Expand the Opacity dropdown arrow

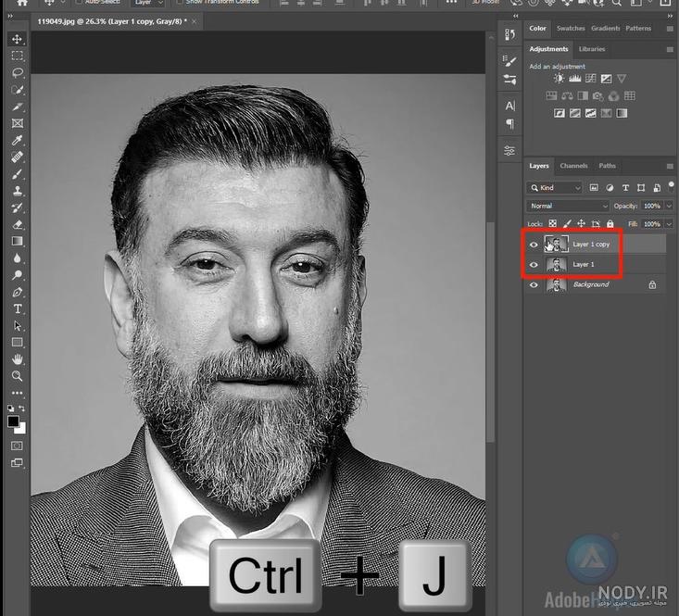tap(670, 206)
